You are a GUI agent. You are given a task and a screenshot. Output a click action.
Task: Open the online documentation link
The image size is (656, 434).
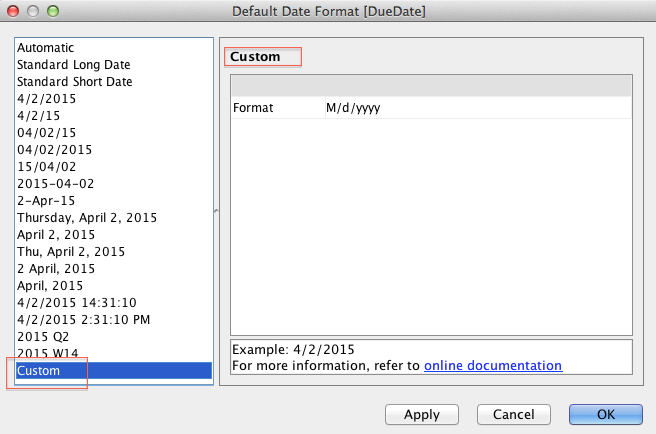click(x=493, y=366)
